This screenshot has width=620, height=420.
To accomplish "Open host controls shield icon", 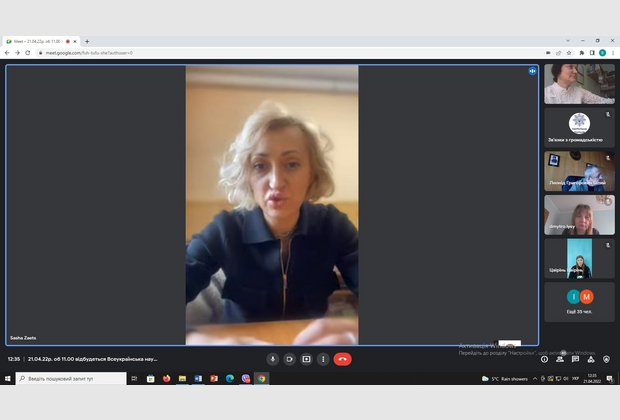I will point(607,359).
